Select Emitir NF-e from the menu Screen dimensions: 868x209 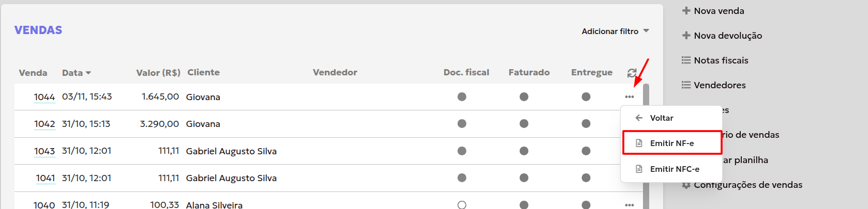pos(671,143)
